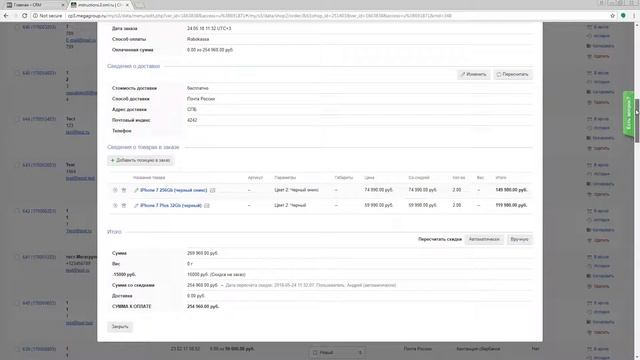Select the second browser tab (instructions2)
The image size is (640, 360).
pyautogui.click(x=99, y=5)
